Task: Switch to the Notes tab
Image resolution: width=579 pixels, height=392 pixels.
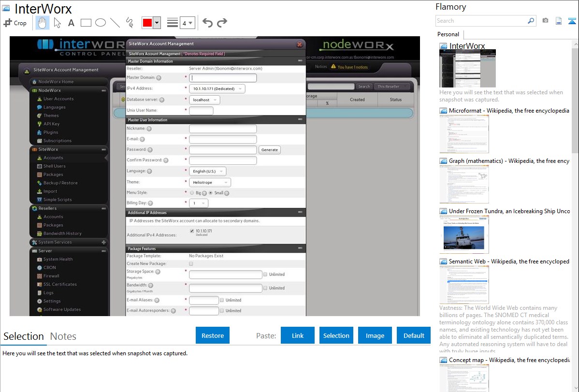Action: (63, 336)
